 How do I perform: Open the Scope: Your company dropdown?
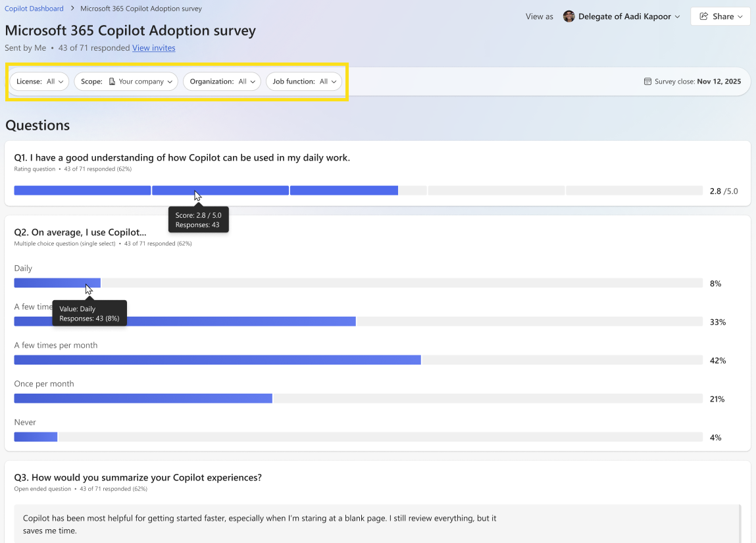pyautogui.click(x=126, y=82)
